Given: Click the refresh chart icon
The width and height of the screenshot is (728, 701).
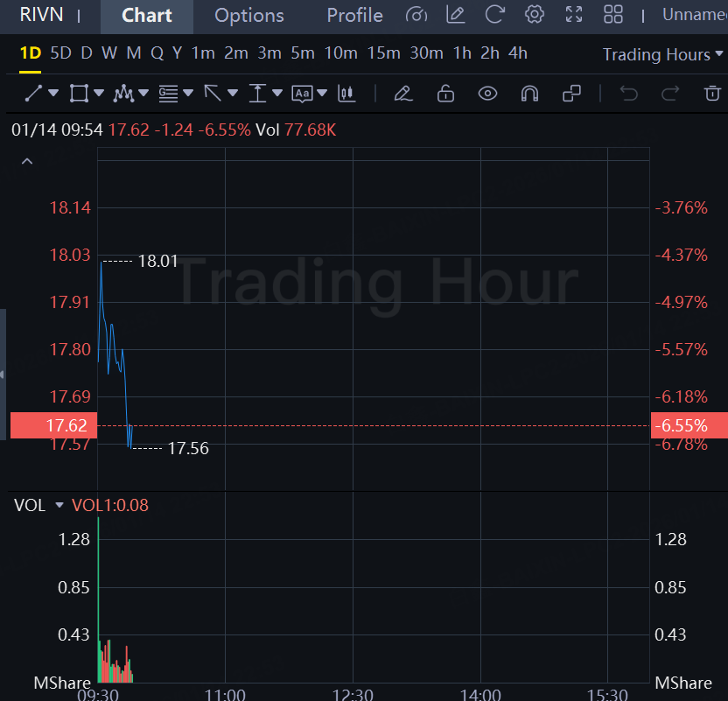Looking at the screenshot, I should coord(494,15).
